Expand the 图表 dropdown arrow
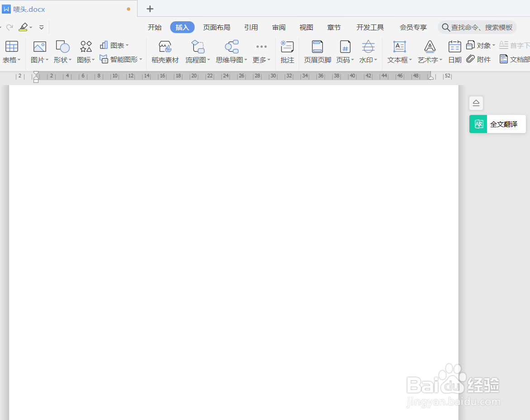The image size is (530, 420). point(127,45)
